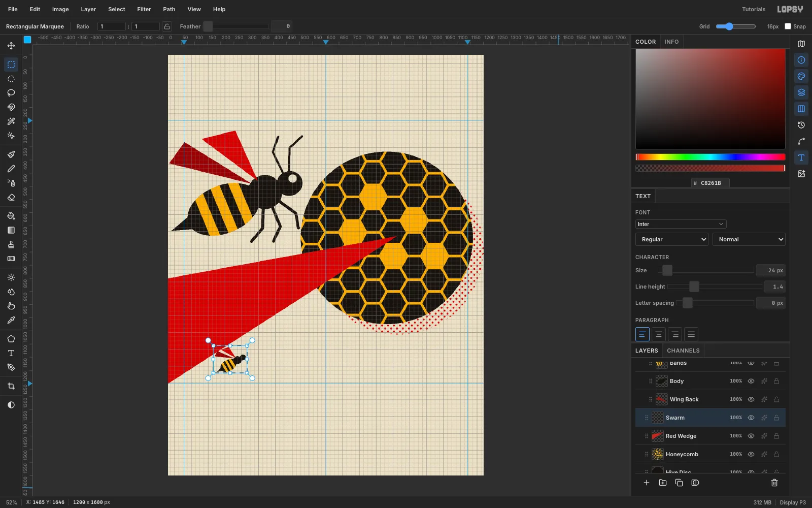
Task: Open the Select menu
Action: click(116, 9)
